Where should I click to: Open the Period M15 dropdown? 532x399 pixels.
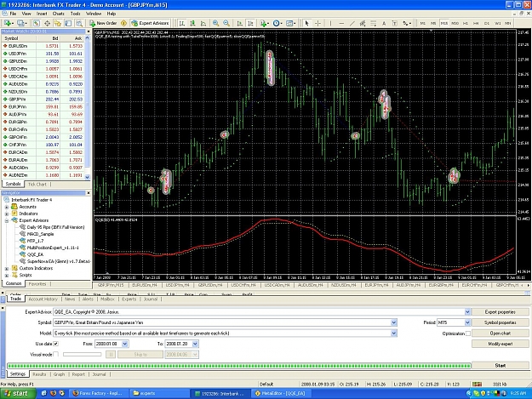tap(467, 322)
